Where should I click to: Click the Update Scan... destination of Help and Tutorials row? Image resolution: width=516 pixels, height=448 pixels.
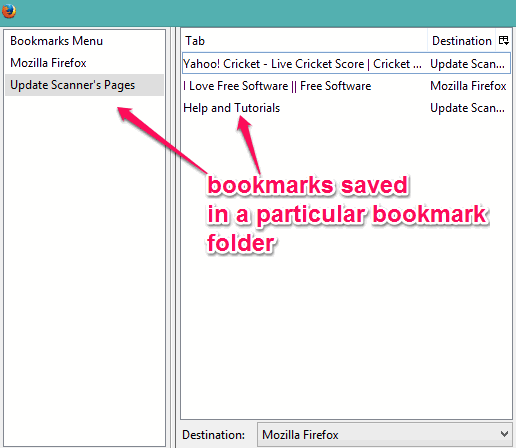click(467, 108)
